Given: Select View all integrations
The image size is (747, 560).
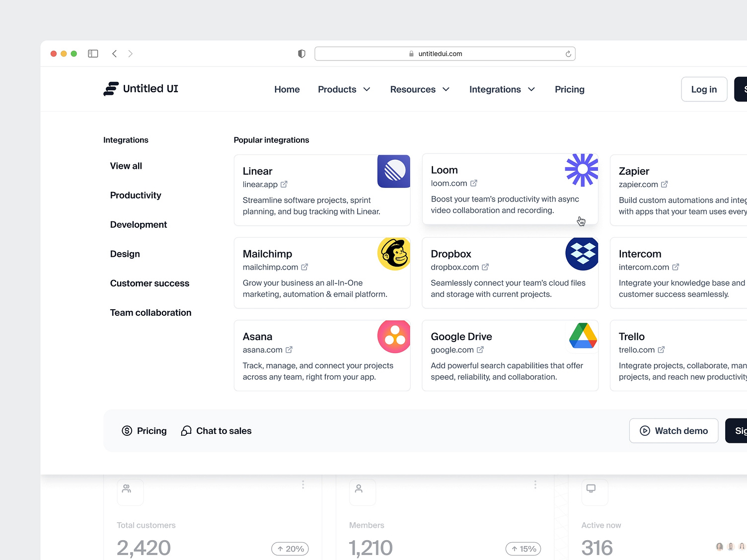Looking at the screenshot, I should point(126,166).
